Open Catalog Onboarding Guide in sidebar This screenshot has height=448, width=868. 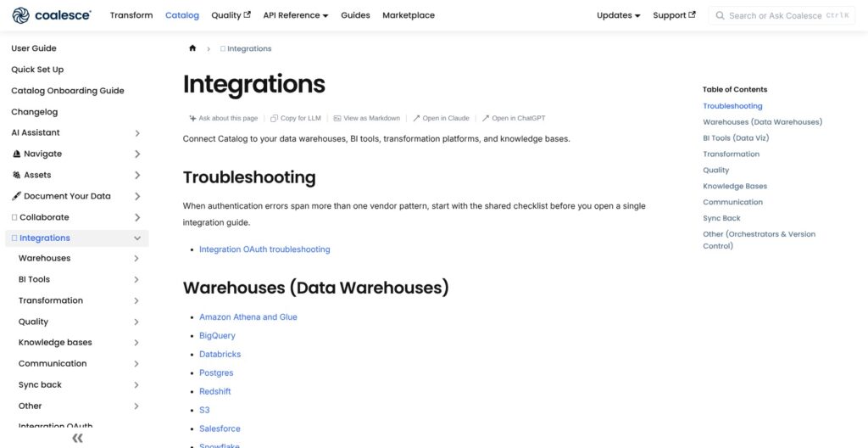point(68,91)
